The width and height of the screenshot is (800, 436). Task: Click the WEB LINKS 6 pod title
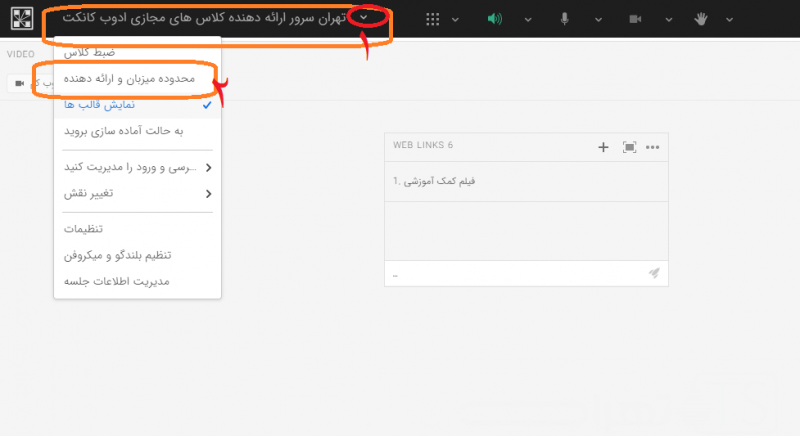tap(423, 145)
